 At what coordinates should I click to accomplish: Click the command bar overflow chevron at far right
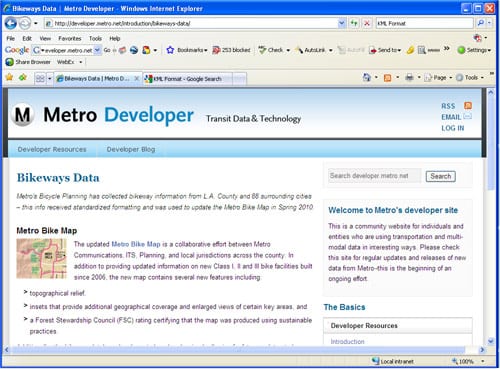point(491,73)
